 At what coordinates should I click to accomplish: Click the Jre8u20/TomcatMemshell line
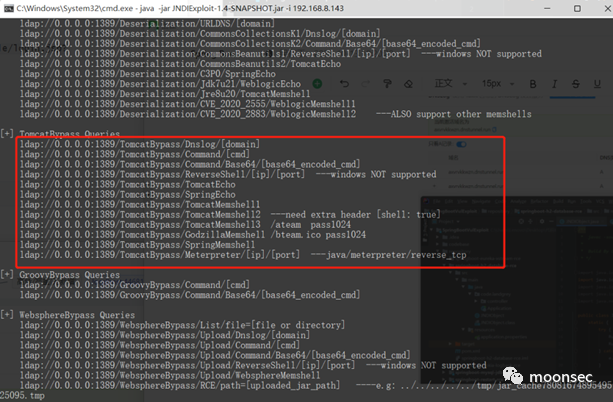point(165,94)
